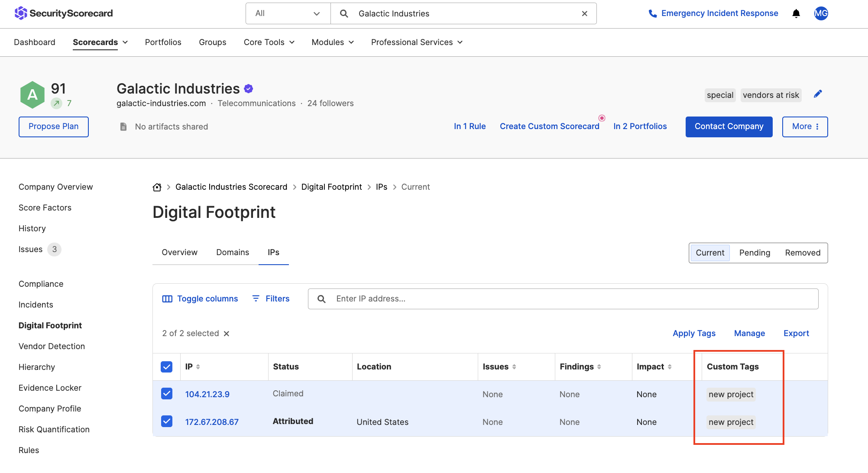868x473 pixels.
Task: Click the Propose Plan button
Action: pyautogui.click(x=54, y=127)
